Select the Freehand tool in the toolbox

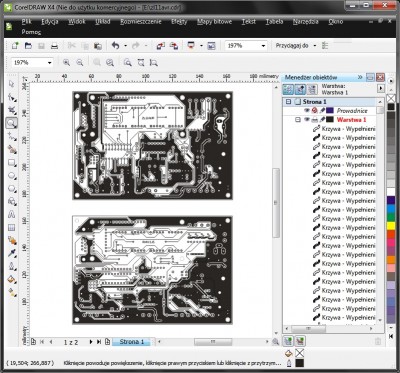tap(12, 136)
